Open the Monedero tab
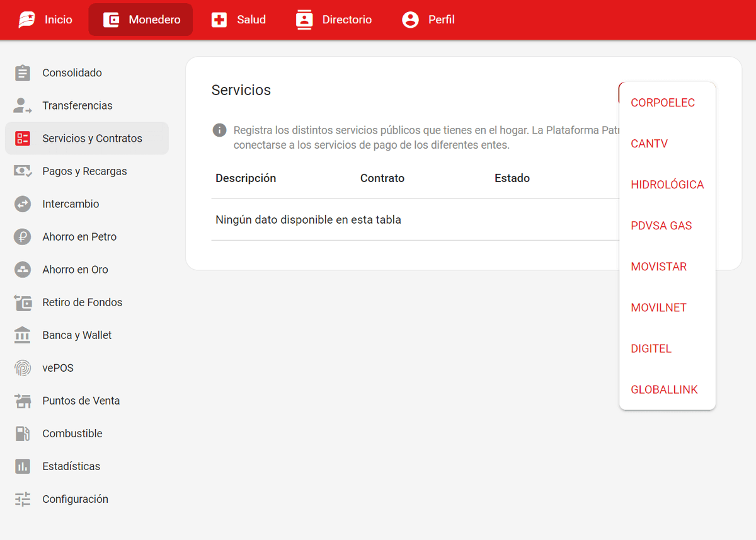756x540 pixels. pyautogui.click(x=141, y=20)
